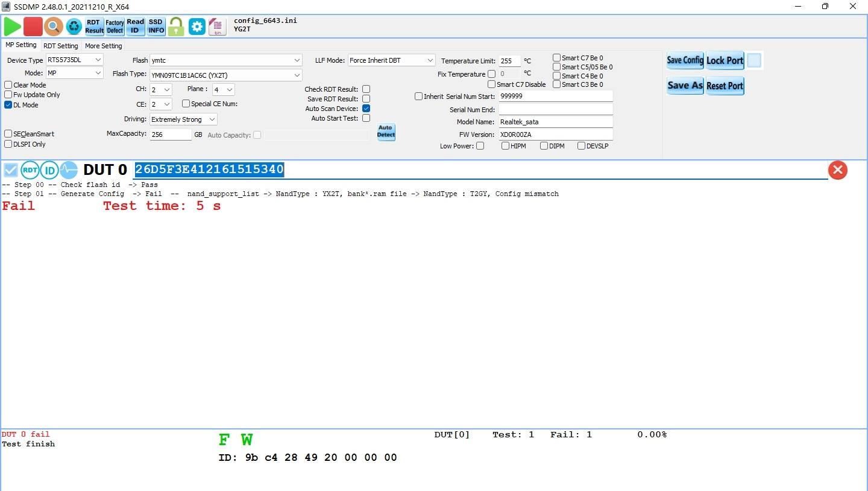This screenshot has height=491, width=868.
Task: Tick the Smart C5/05 Be 0 checkbox
Action: tap(557, 67)
